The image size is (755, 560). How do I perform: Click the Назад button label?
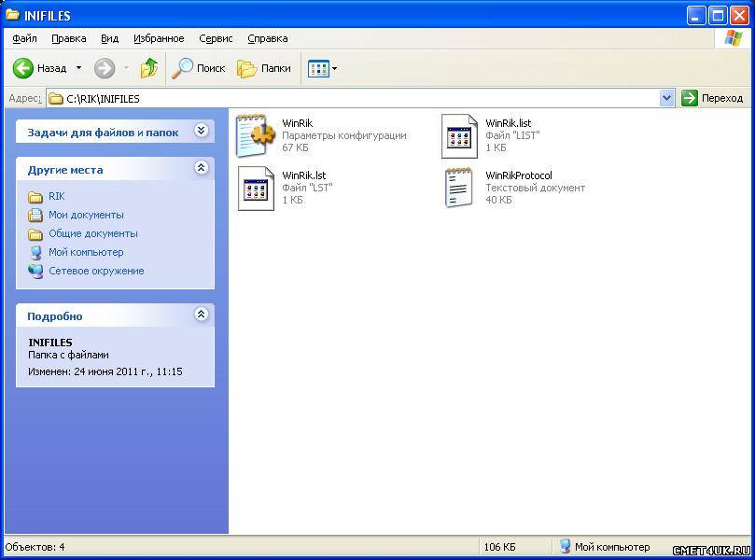[51, 68]
